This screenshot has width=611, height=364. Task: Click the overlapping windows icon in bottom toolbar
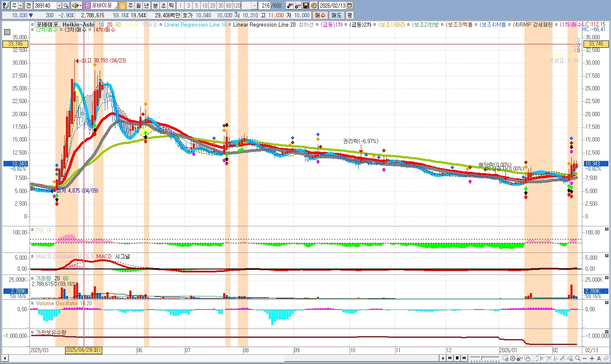(x=527, y=358)
